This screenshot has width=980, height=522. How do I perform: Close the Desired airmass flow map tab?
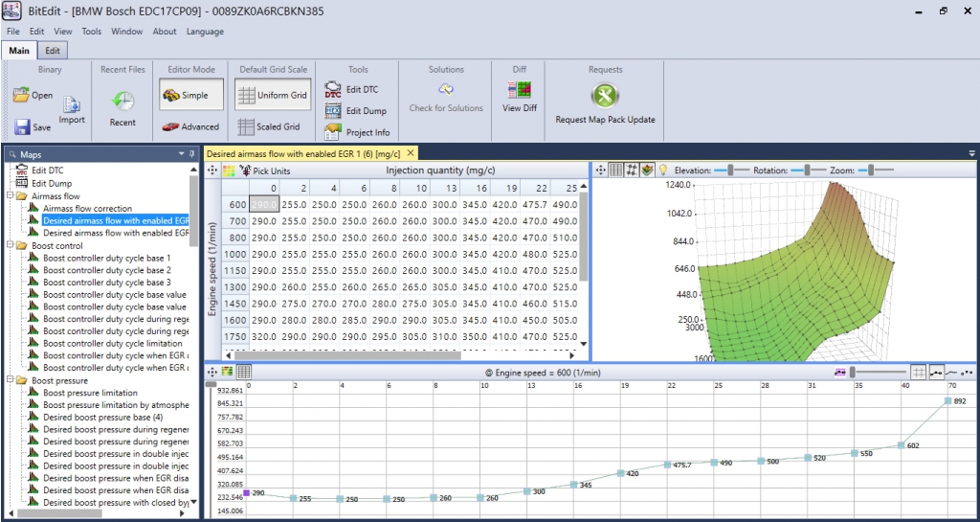tap(410, 152)
